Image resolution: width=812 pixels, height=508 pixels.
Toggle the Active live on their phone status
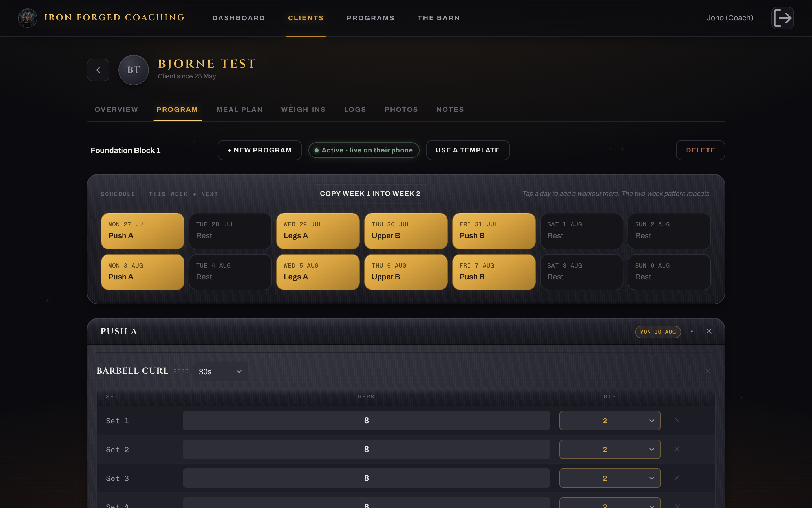pyautogui.click(x=364, y=150)
